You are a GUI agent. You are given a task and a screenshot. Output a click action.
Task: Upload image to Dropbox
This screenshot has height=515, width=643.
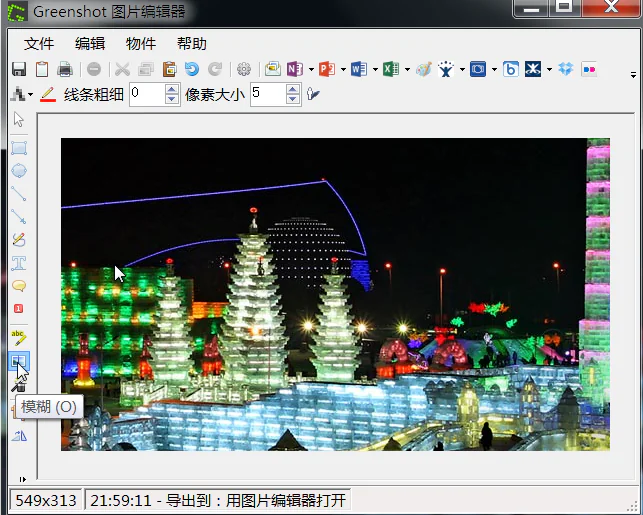[566, 69]
